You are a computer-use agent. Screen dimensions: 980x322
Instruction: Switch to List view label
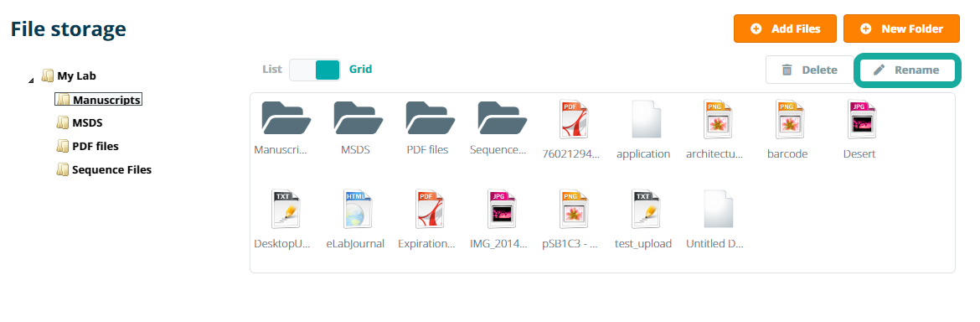pos(272,70)
